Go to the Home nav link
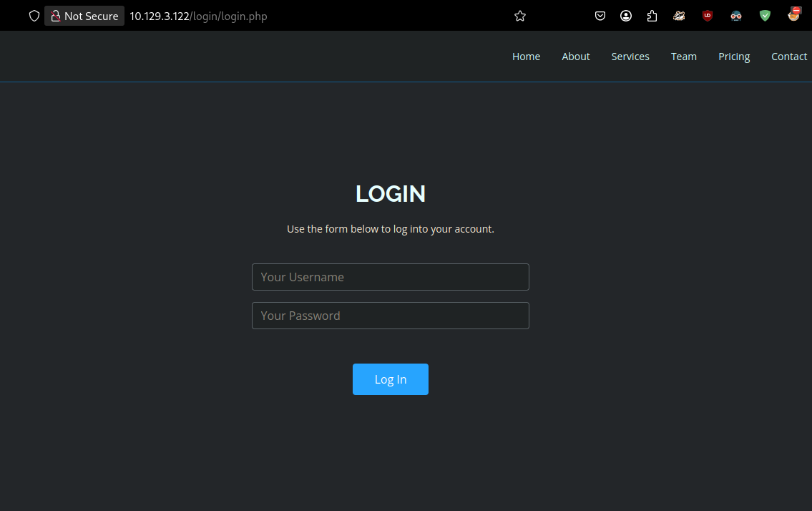Image resolution: width=812 pixels, height=511 pixels. 526,57
